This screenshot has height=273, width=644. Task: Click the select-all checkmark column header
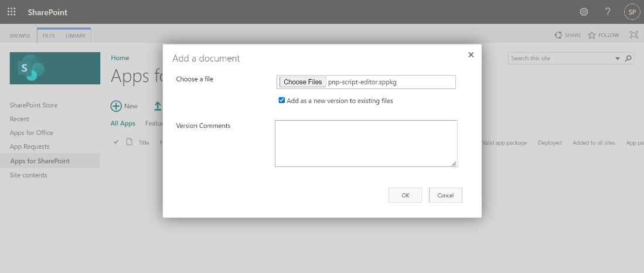click(x=116, y=142)
